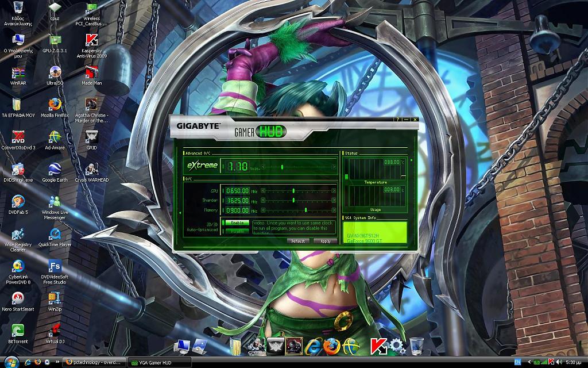Open the Crysis WARHEAD desktop shortcut

[x=91, y=172]
